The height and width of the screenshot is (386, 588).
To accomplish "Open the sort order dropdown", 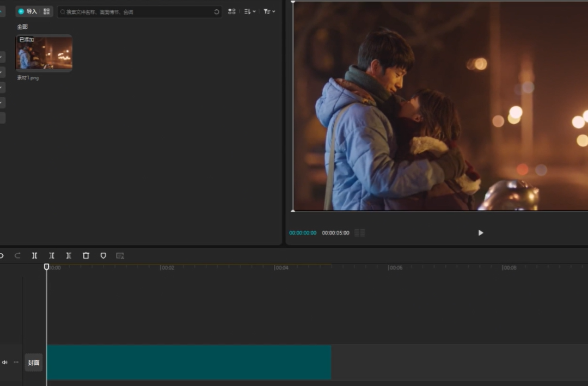I will point(250,11).
